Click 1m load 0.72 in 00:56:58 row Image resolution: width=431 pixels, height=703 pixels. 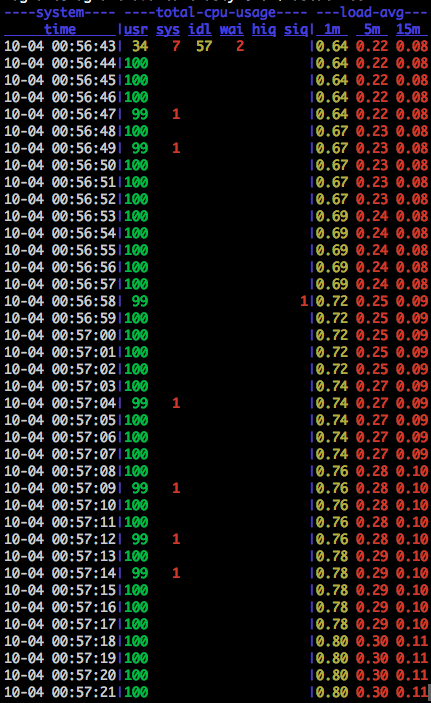(332, 301)
